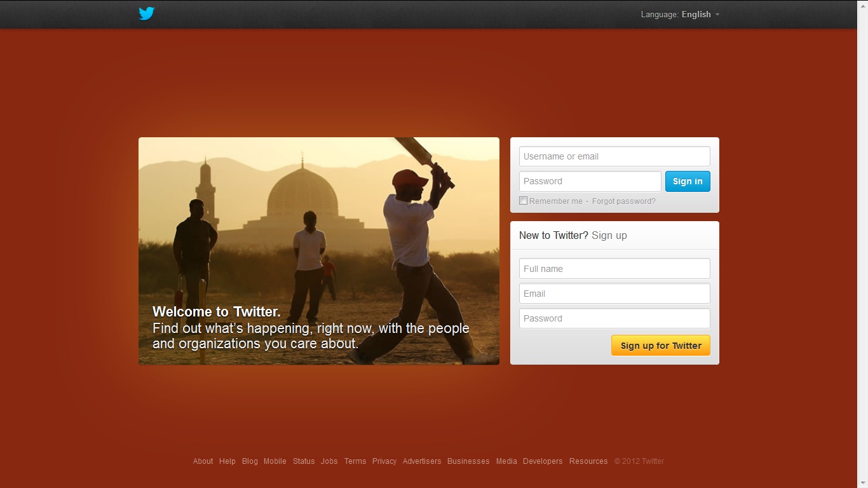The height and width of the screenshot is (488, 868).
Task: Click the Twitter bird logo
Action: 147,13
